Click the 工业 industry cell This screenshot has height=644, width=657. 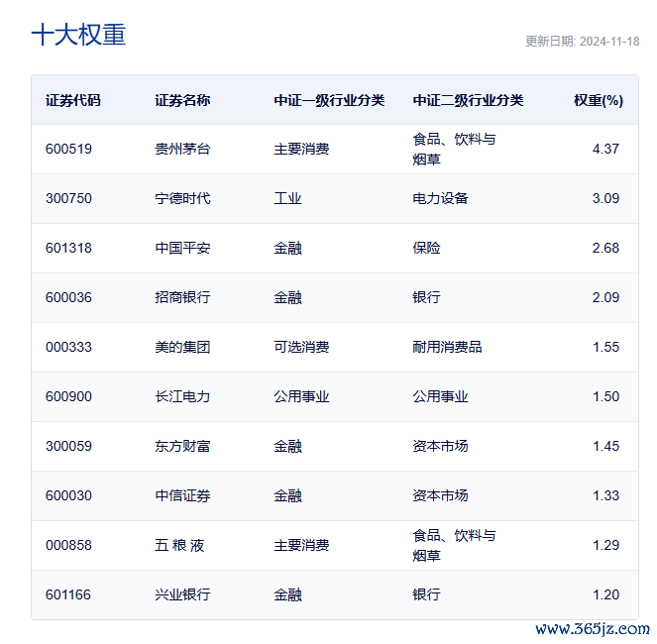(x=287, y=198)
